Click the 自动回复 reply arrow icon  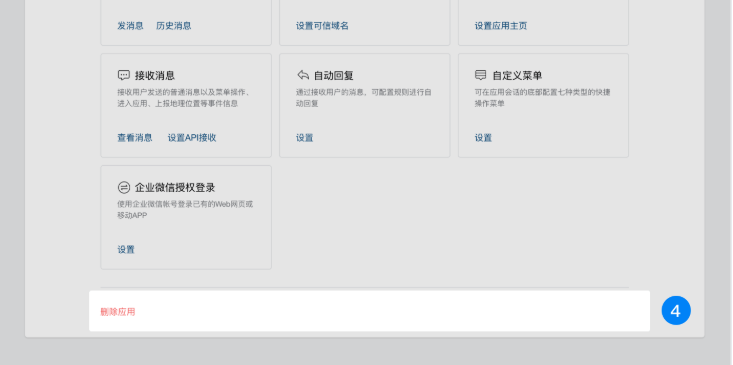click(x=303, y=75)
